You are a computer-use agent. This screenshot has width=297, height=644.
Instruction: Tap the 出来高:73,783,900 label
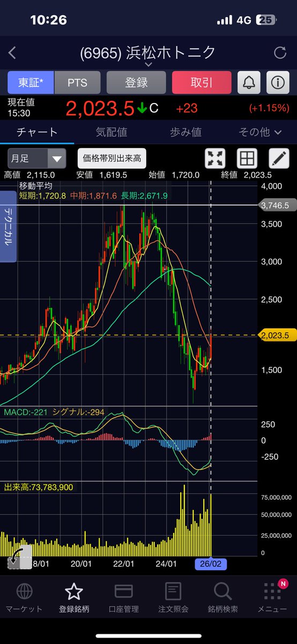tap(39, 487)
